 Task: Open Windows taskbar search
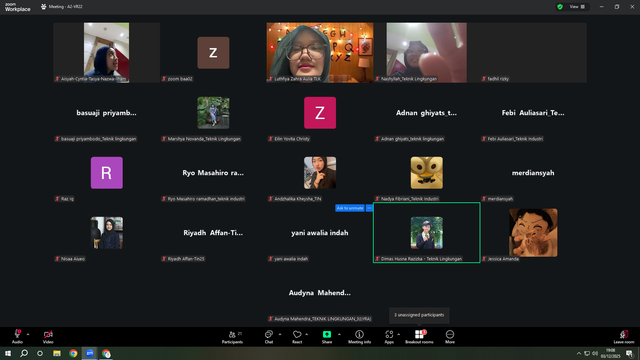pyautogui.click(x=24, y=353)
